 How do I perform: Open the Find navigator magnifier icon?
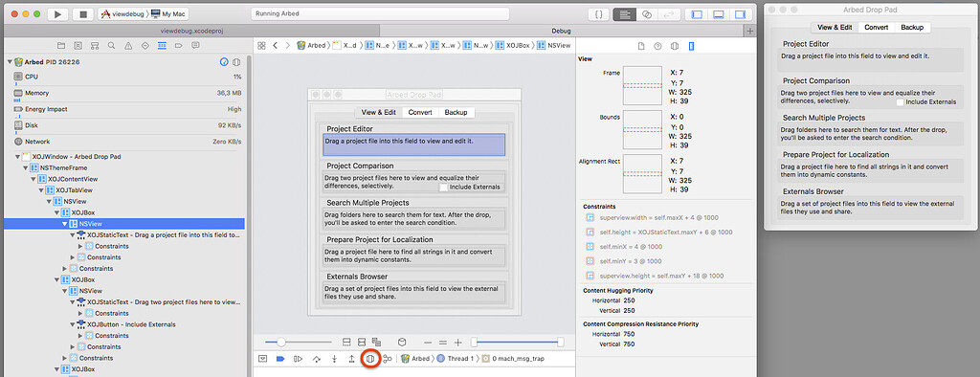click(111, 46)
